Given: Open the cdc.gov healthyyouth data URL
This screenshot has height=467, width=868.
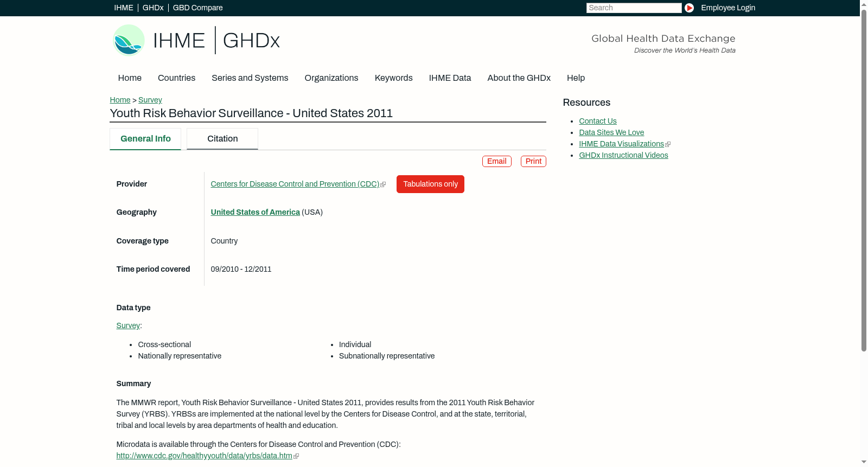Looking at the screenshot, I should 204,456.
